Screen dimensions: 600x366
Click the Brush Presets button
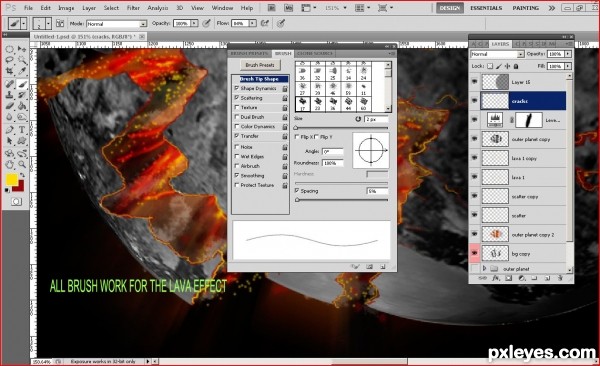[260, 65]
